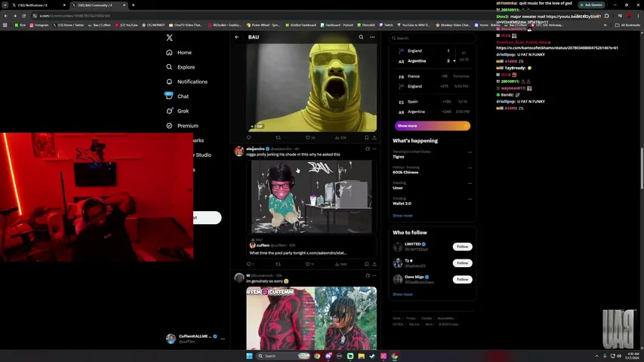This screenshot has width=644, height=362.
Task: Click Show more under Who to follow
Action: 402,294
